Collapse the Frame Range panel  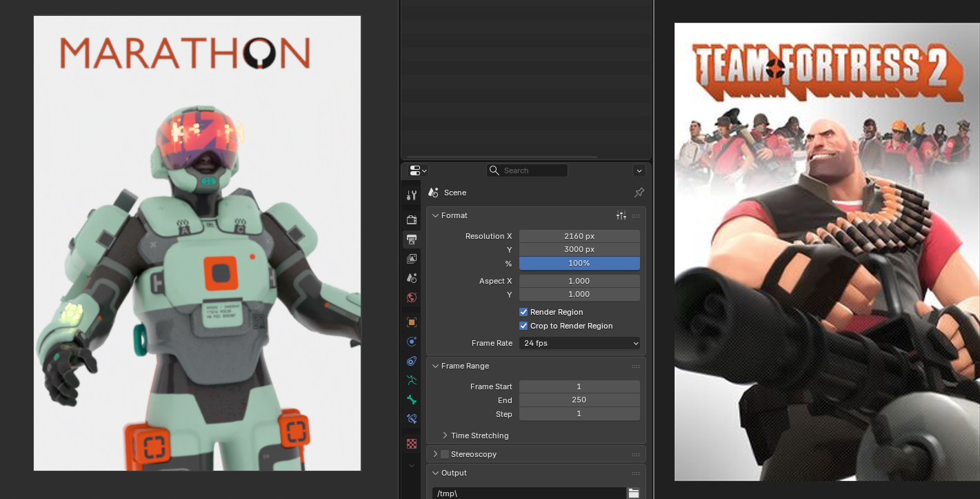click(x=436, y=366)
